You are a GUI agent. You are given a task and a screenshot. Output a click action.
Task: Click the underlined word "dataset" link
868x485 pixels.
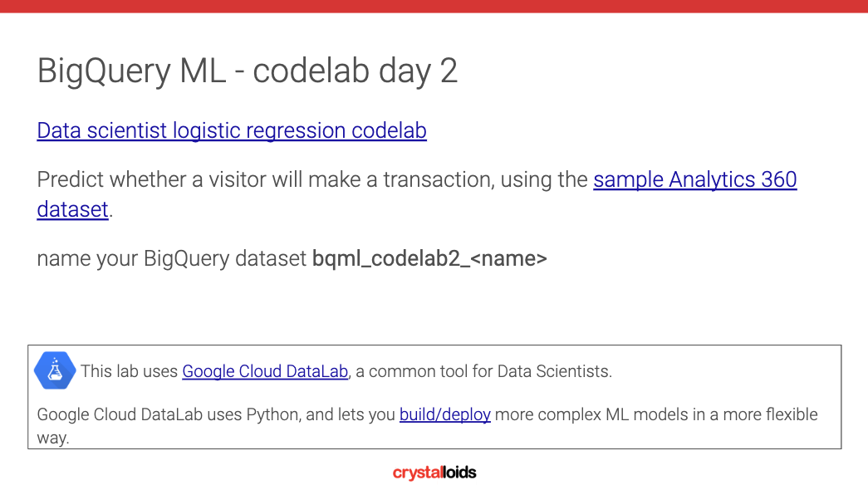[x=72, y=209]
